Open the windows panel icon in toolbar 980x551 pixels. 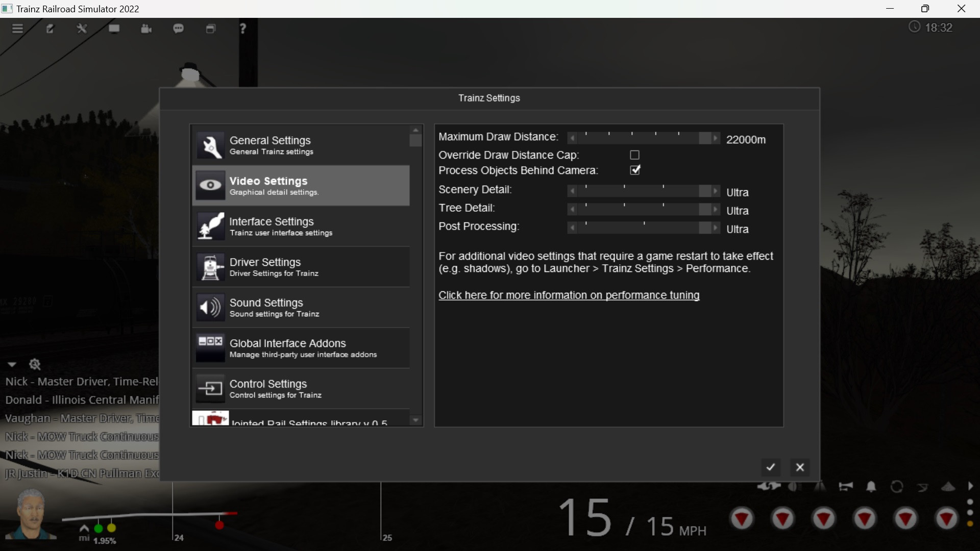(x=211, y=29)
